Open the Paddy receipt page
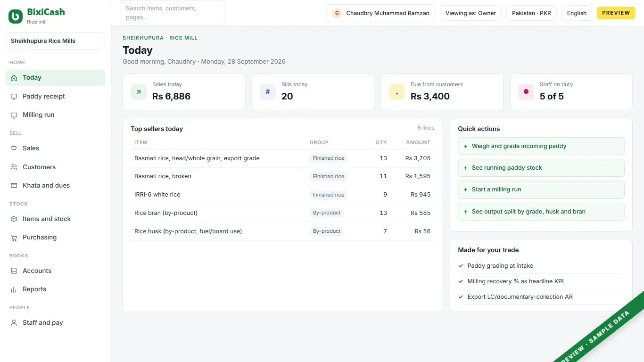644x362 pixels. coord(55,97)
